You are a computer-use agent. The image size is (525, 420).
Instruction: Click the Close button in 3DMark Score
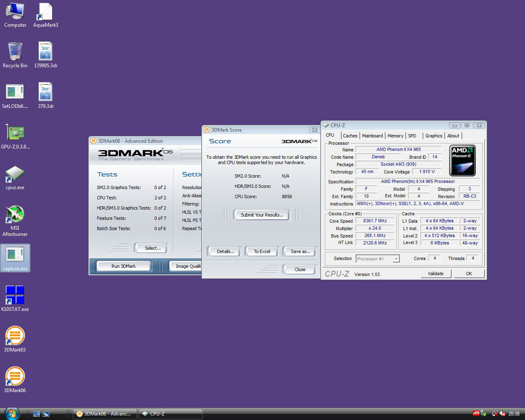pyautogui.click(x=299, y=269)
